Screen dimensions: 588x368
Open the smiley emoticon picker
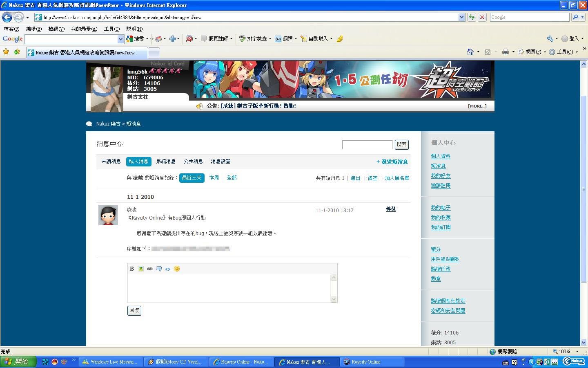coord(177,269)
